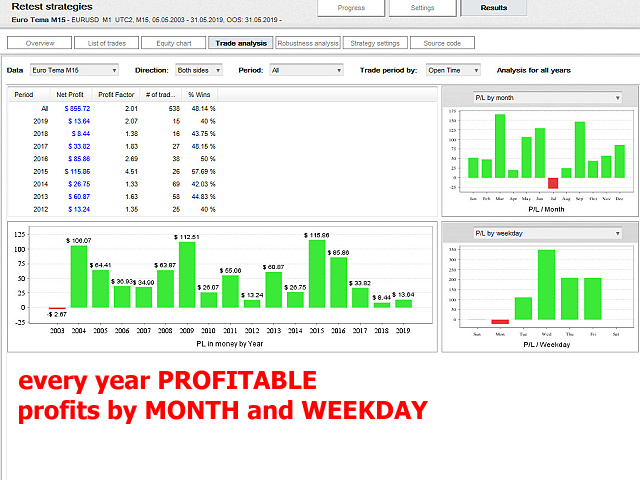Open the List of trades tab
The image size is (640, 480).
click(x=108, y=43)
